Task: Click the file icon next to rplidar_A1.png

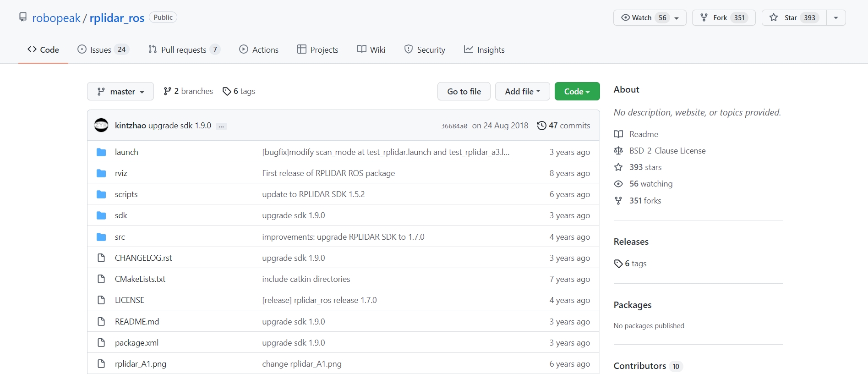Action: [x=101, y=364]
